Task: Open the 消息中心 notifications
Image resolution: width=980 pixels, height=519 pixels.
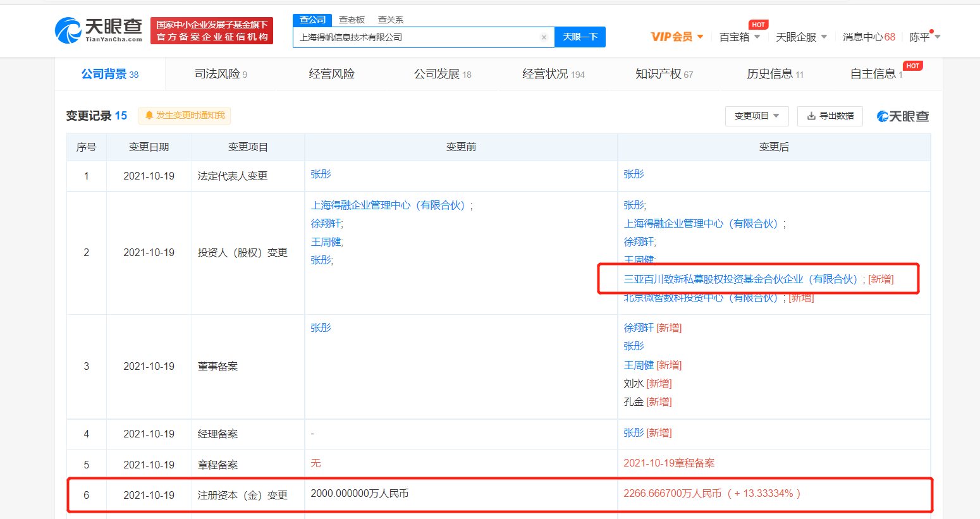Action: (x=869, y=37)
